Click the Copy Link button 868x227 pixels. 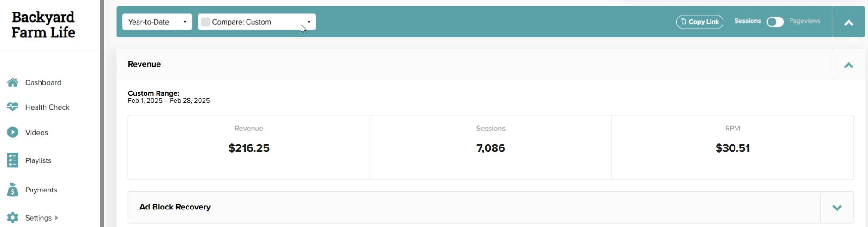700,22
